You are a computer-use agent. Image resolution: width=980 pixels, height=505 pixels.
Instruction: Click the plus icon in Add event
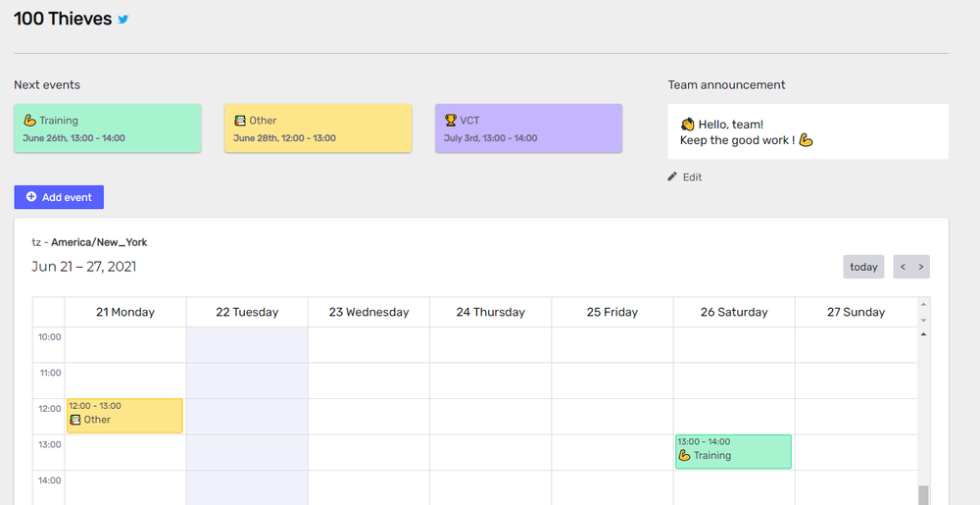31,197
